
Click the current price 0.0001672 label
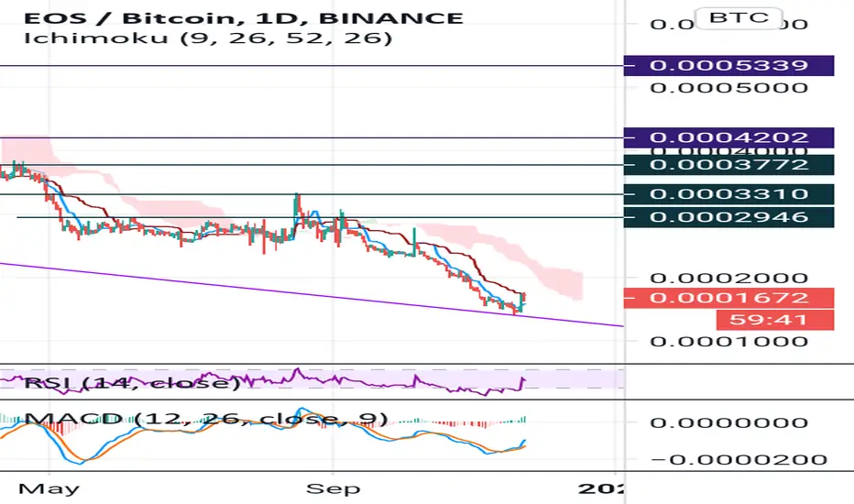pyautogui.click(x=728, y=298)
